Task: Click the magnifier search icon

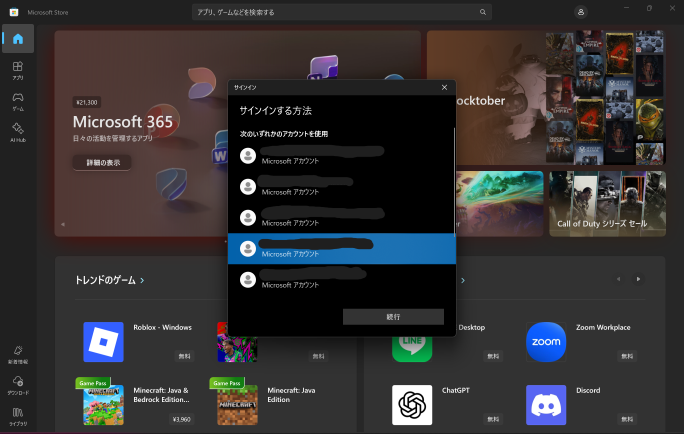Action: (483, 12)
